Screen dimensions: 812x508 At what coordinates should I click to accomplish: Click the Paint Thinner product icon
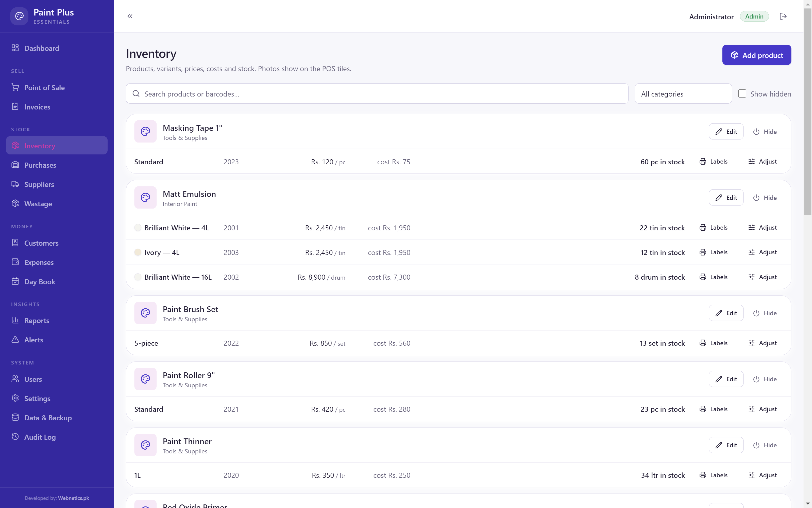[x=145, y=445]
